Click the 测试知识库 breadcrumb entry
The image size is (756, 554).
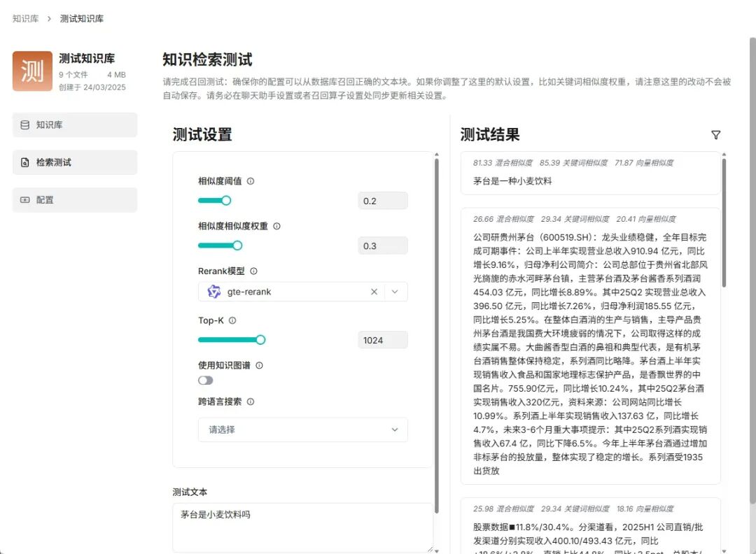click(82, 19)
